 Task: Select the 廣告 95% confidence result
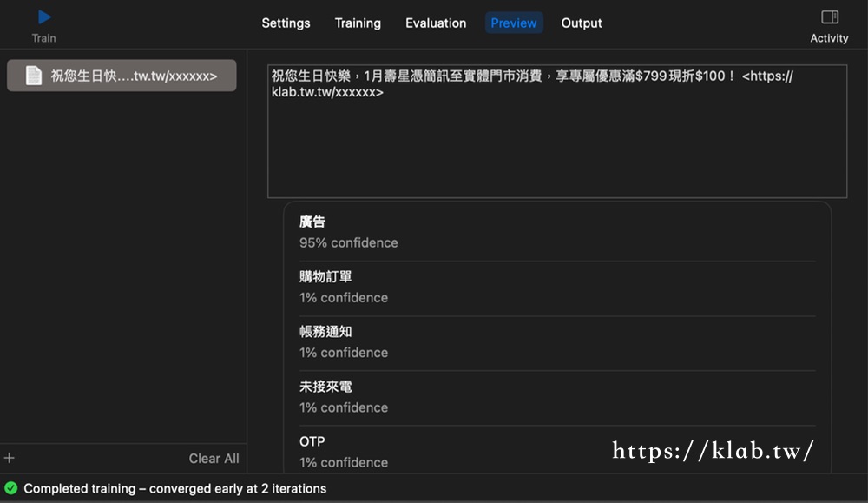point(556,232)
